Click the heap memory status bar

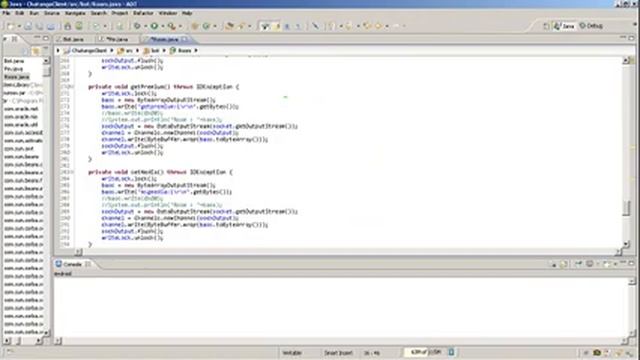click(424, 352)
